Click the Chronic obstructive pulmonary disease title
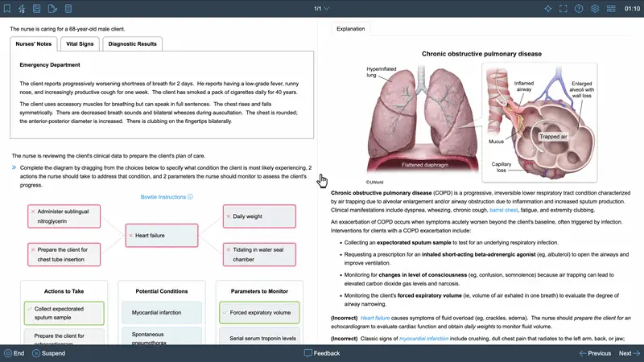This screenshot has height=362, width=644. pos(481,54)
